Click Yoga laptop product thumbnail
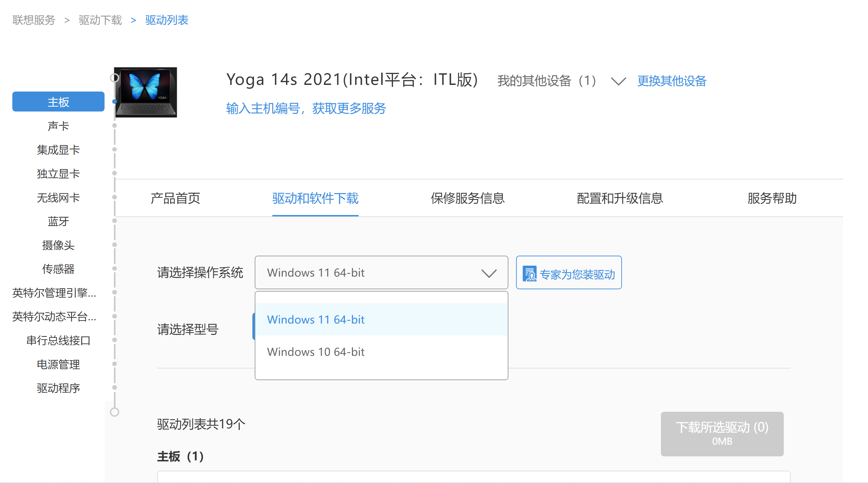 coord(146,92)
